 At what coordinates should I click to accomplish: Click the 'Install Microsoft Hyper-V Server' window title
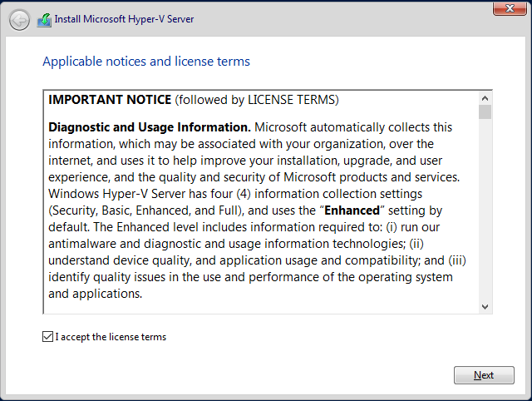coord(126,19)
